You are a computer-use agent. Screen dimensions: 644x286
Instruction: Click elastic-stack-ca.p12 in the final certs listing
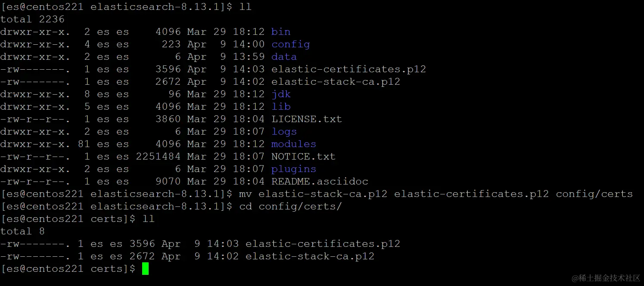tap(310, 256)
